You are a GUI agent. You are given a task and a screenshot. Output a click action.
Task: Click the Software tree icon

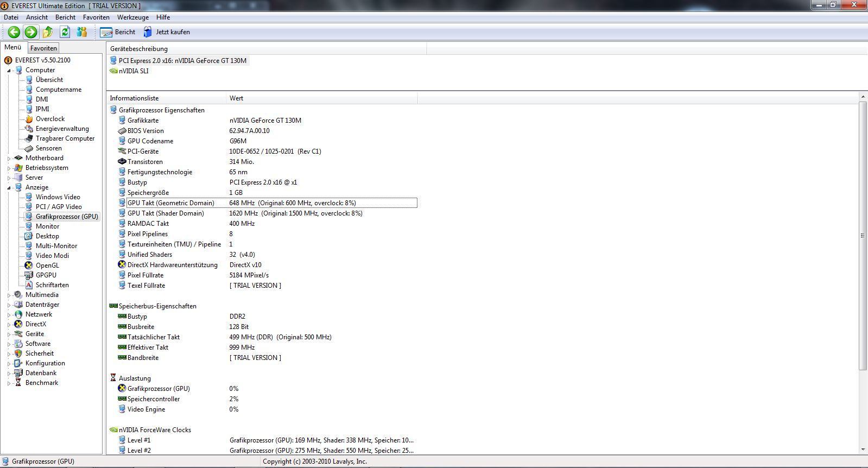click(x=18, y=344)
